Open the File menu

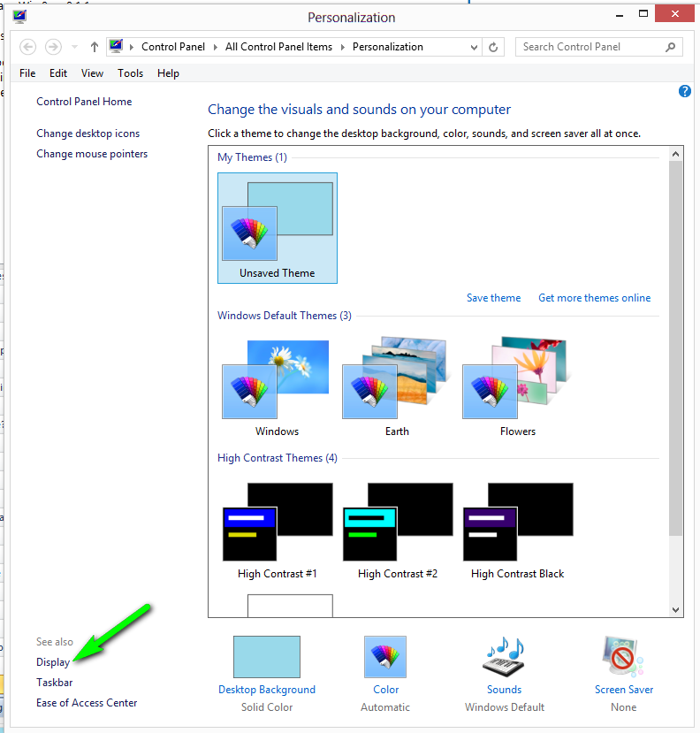27,73
